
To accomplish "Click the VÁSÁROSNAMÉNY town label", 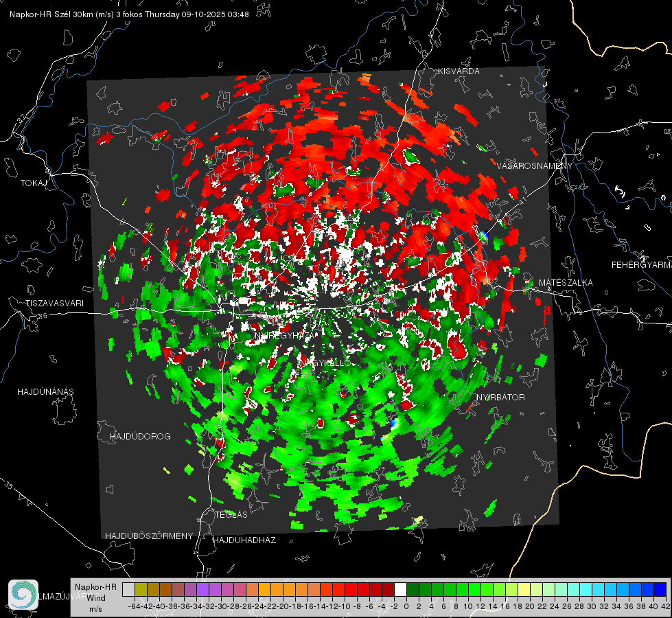I will pyautogui.click(x=535, y=166).
